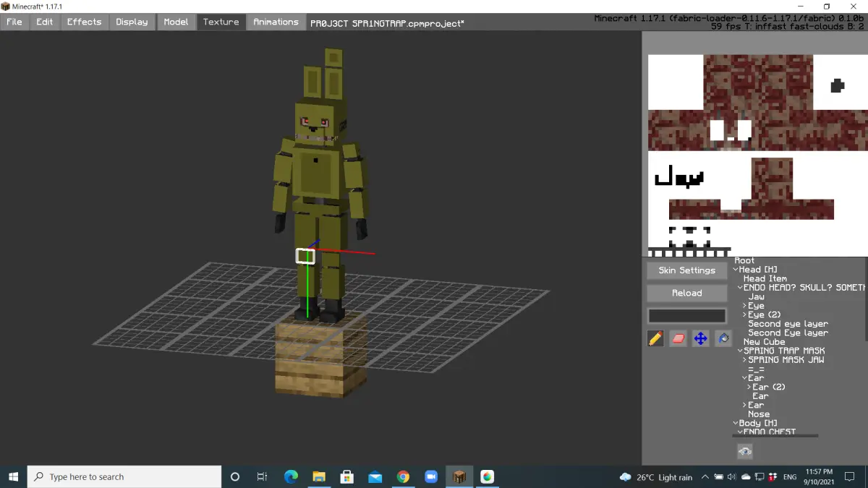
Task: Select the New Cube tree row
Action: tap(764, 342)
